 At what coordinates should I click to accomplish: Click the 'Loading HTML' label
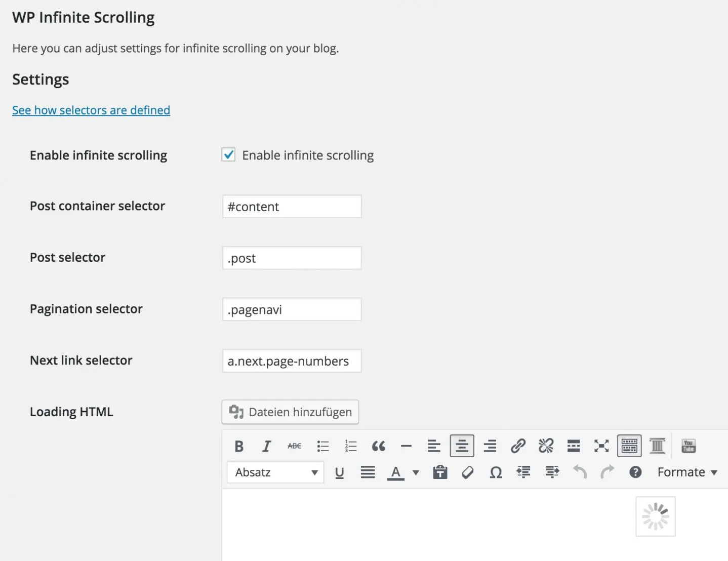[x=71, y=412]
